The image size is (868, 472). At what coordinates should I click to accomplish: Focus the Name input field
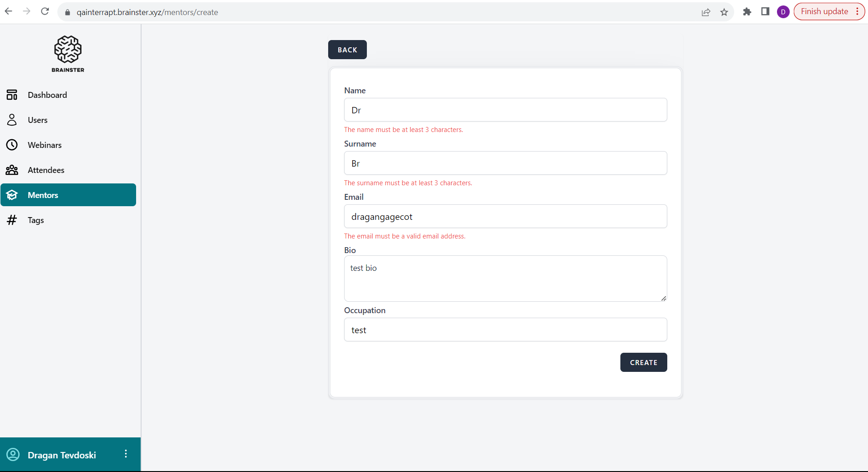(505, 110)
